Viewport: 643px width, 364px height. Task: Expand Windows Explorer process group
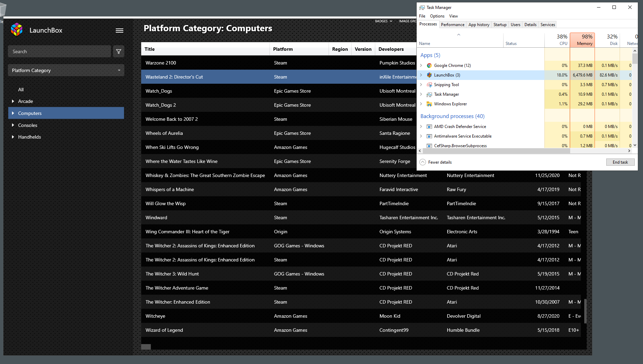coord(421,104)
